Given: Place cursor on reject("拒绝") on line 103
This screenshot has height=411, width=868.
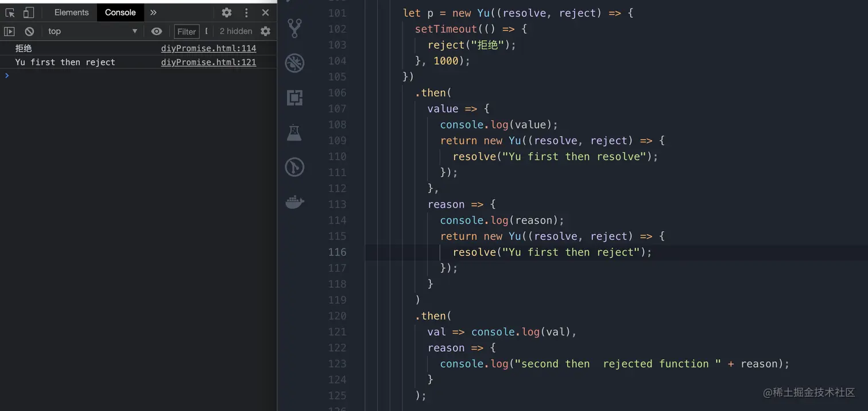Looking at the screenshot, I should [x=472, y=45].
